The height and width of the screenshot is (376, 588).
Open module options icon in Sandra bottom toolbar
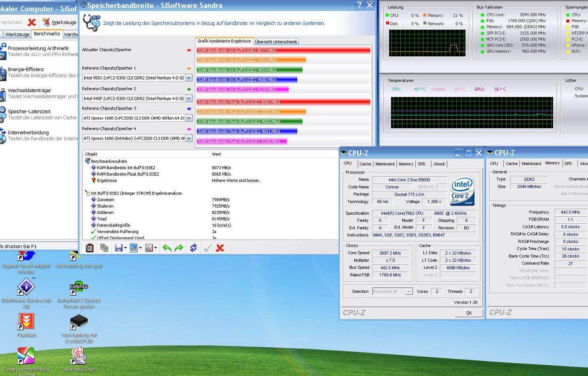point(89,248)
